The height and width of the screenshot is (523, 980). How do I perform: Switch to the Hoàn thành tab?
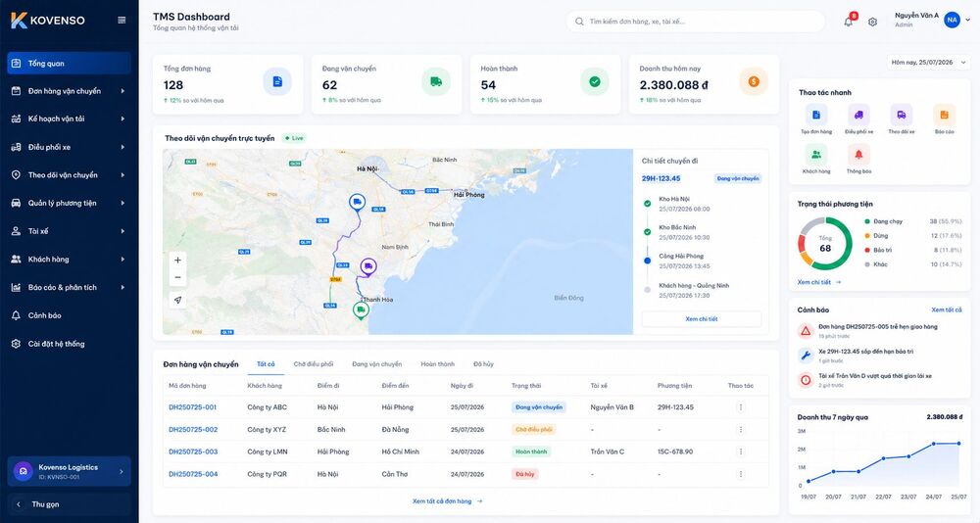tap(437, 364)
